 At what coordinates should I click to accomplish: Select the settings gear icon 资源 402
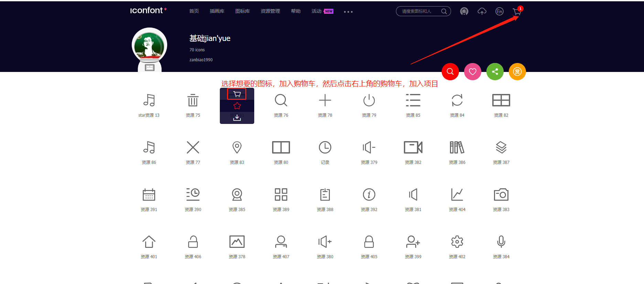(457, 242)
